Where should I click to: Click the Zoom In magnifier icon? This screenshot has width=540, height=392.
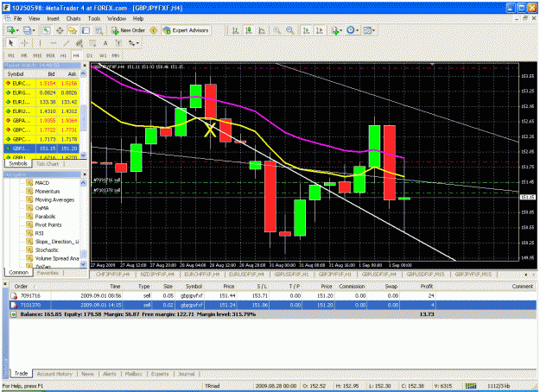coord(276,30)
